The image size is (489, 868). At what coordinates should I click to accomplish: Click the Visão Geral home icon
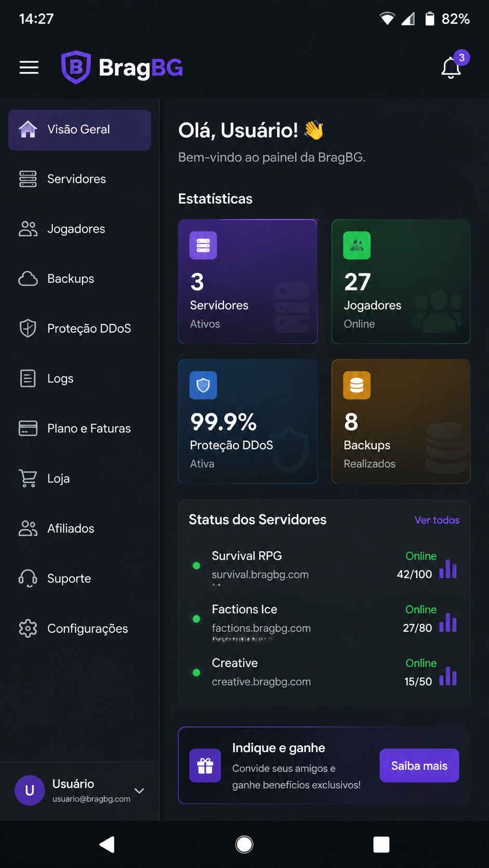tap(28, 129)
